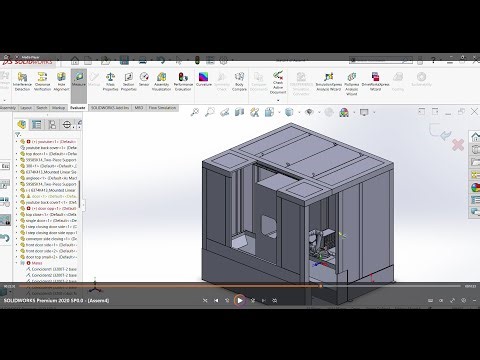The width and height of the screenshot is (480, 360).
Task: Click the Help question mark
Action: click(x=433, y=61)
